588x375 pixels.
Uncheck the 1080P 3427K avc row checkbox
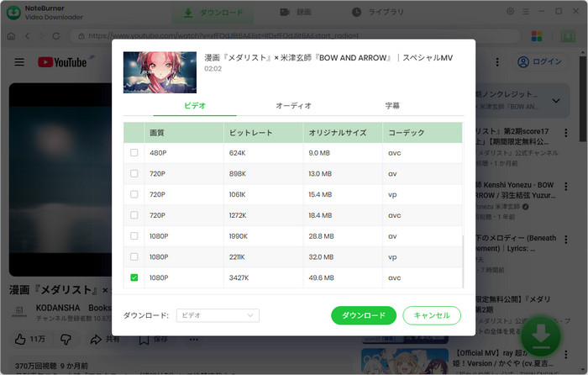click(134, 277)
